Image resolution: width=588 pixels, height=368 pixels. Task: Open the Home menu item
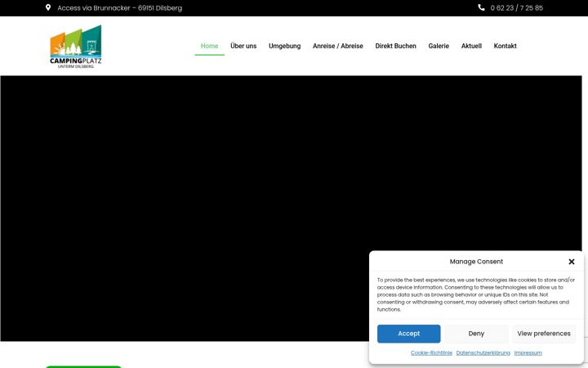[209, 46]
